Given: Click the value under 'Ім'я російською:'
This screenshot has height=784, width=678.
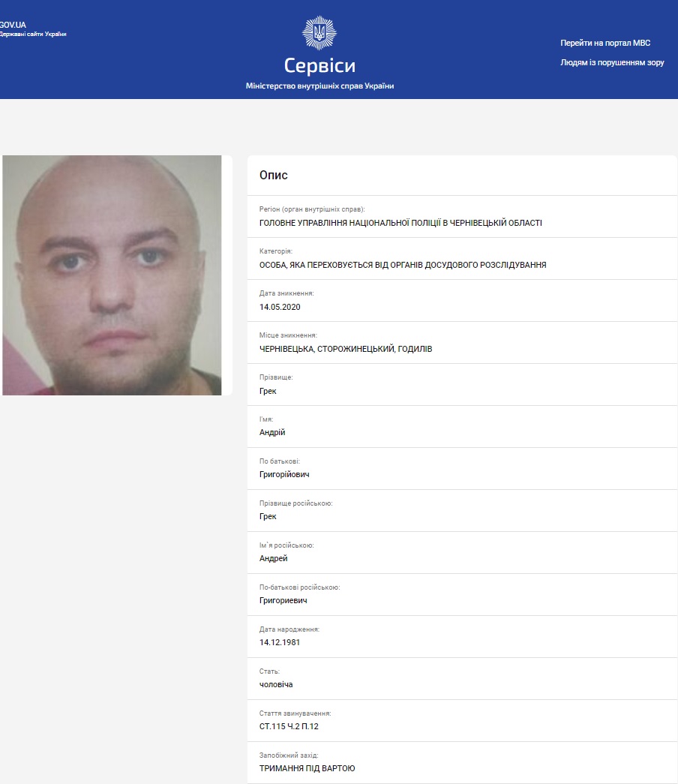Looking at the screenshot, I should [x=274, y=559].
